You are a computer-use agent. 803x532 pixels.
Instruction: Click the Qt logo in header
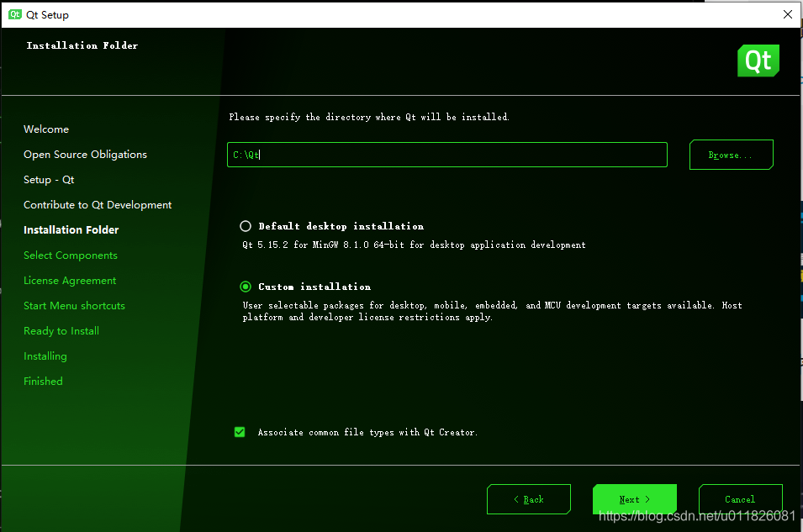pyautogui.click(x=758, y=61)
